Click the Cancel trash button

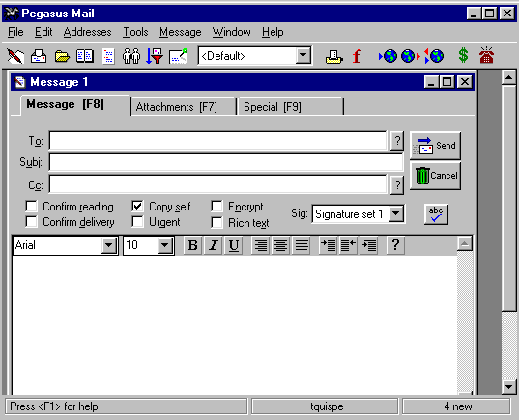pos(435,176)
